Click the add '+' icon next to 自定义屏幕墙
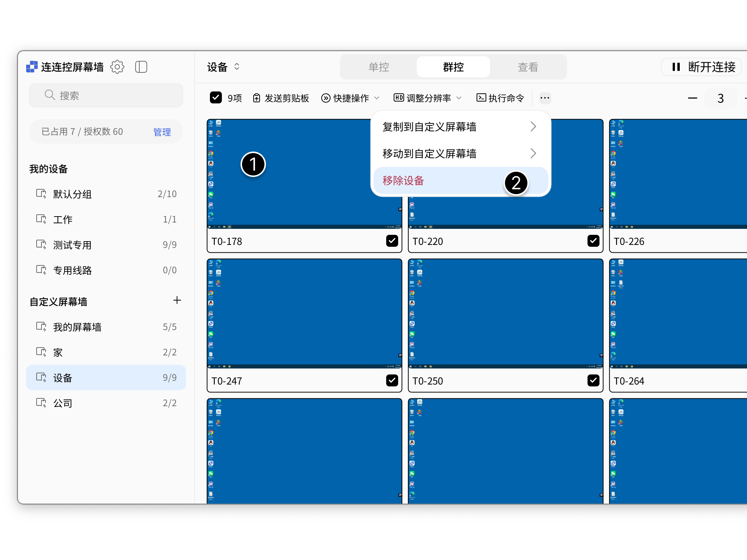 click(x=177, y=300)
